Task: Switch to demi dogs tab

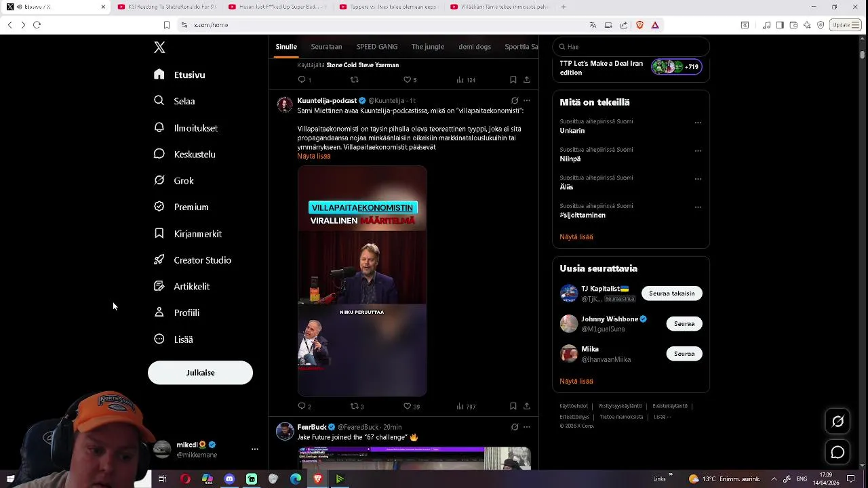Action: 475,47
